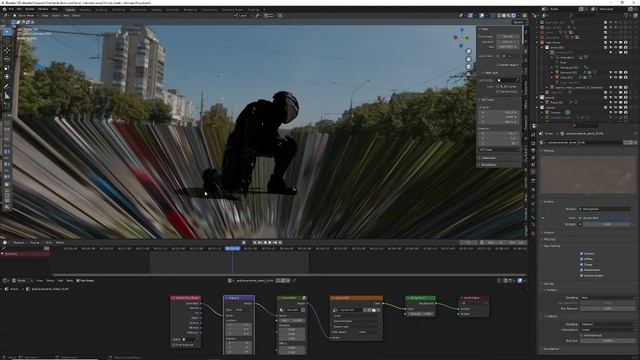Jump to timeline end frame
The height and width of the screenshot is (360, 640).
(x=280, y=242)
